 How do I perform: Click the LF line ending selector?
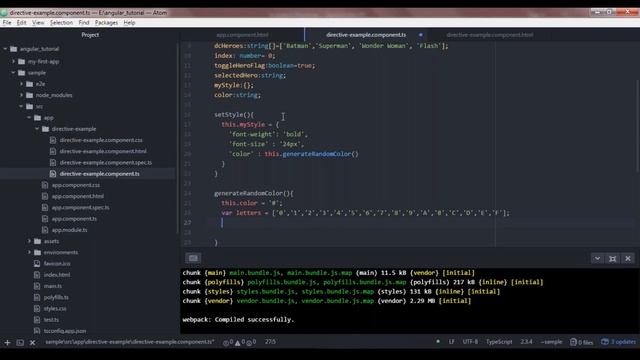coord(451,342)
